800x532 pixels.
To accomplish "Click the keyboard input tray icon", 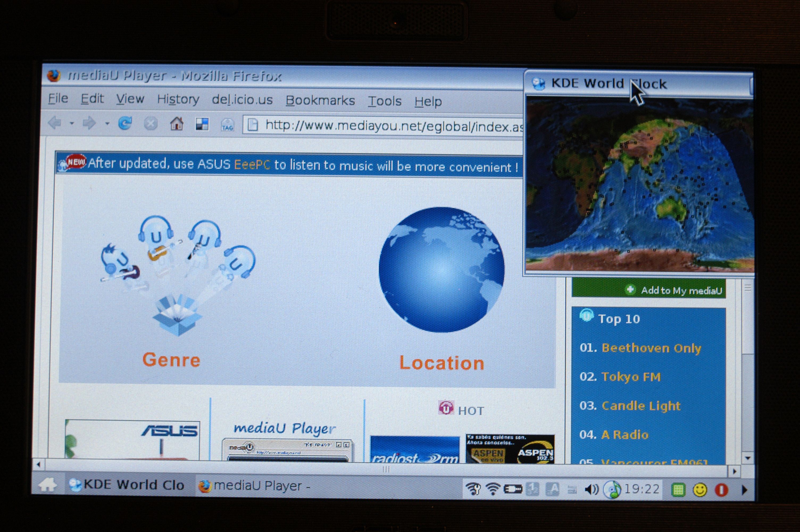I will pos(572,490).
